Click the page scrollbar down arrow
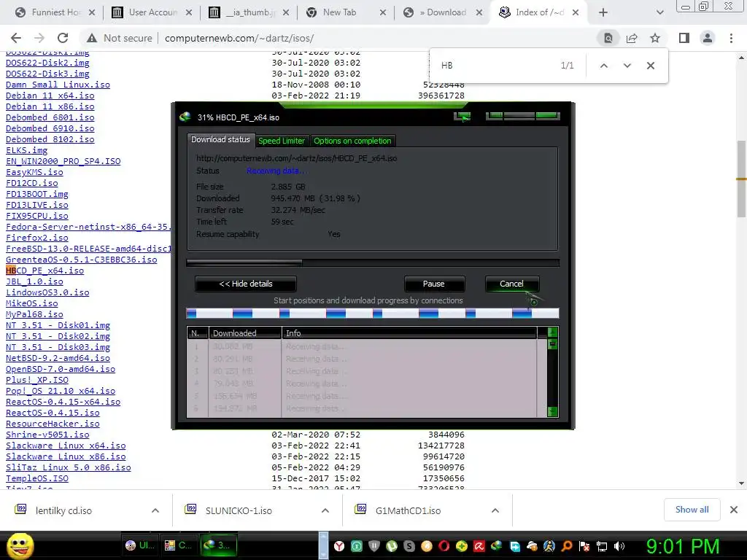747x560 pixels. click(x=741, y=483)
